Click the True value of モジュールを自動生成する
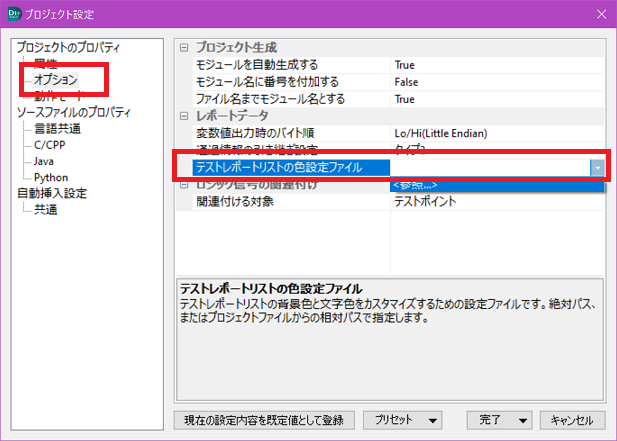 [x=405, y=65]
